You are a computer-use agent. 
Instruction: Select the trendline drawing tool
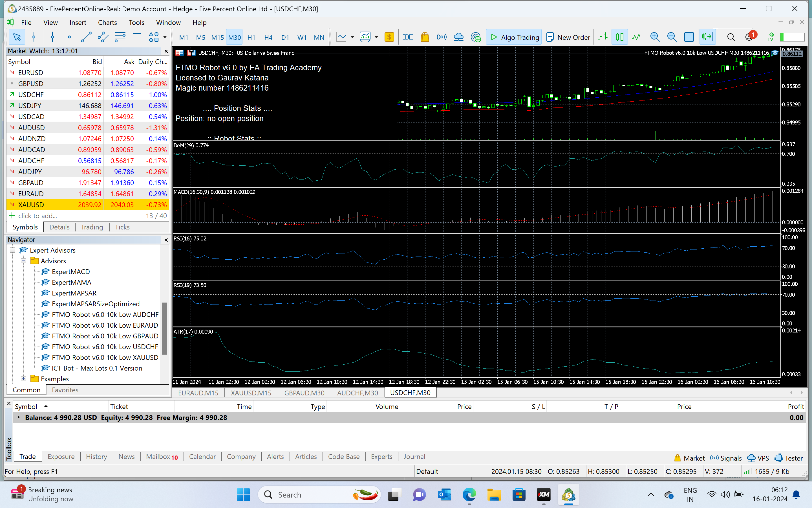[x=86, y=37]
